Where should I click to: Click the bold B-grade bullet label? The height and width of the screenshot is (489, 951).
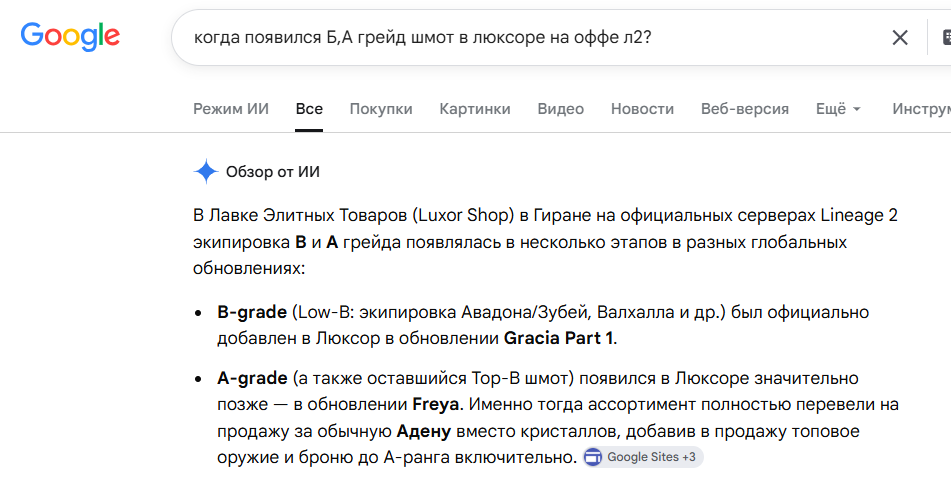252,312
